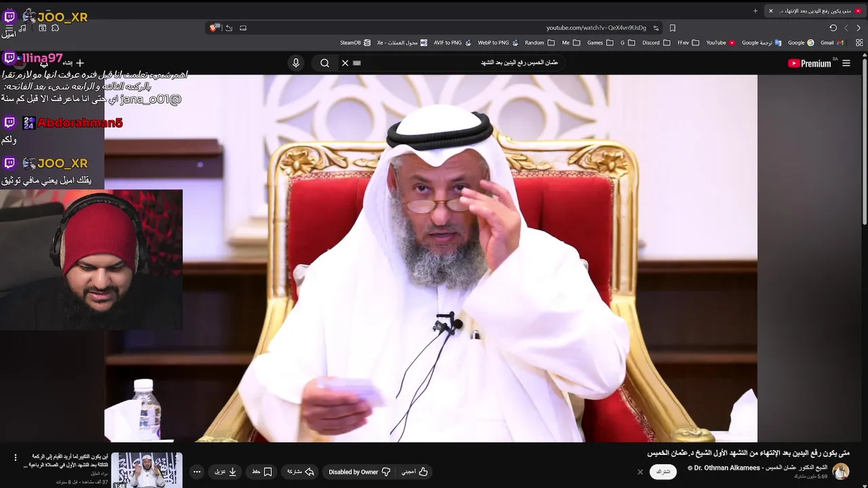Click the picture-in-picture toolbar icon

(243, 28)
